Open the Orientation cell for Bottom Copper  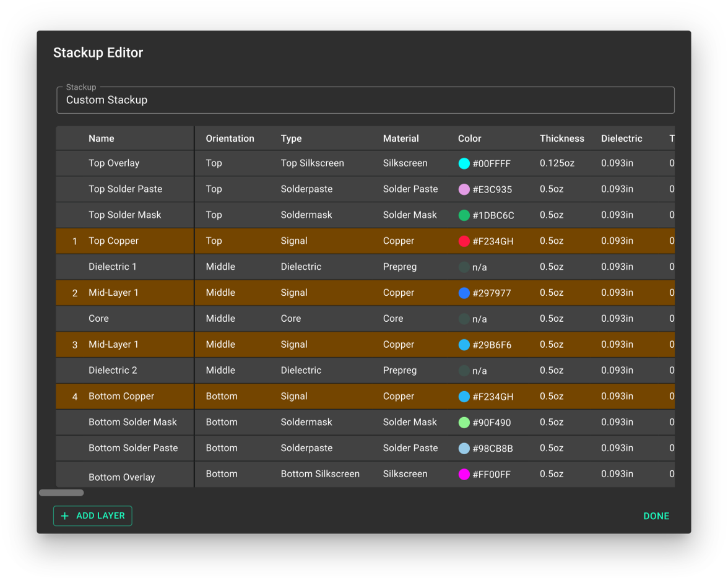(222, 397)
